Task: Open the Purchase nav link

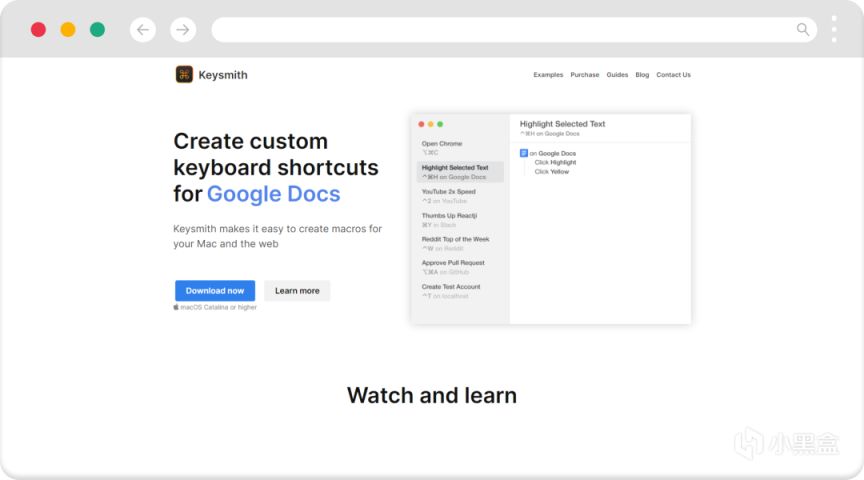Action: point(585,75)
